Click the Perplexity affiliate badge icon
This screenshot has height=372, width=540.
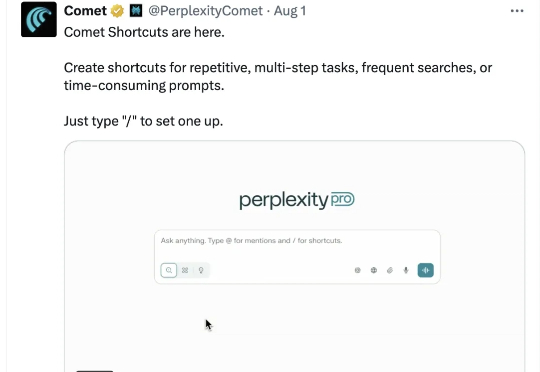click(136, 11)
